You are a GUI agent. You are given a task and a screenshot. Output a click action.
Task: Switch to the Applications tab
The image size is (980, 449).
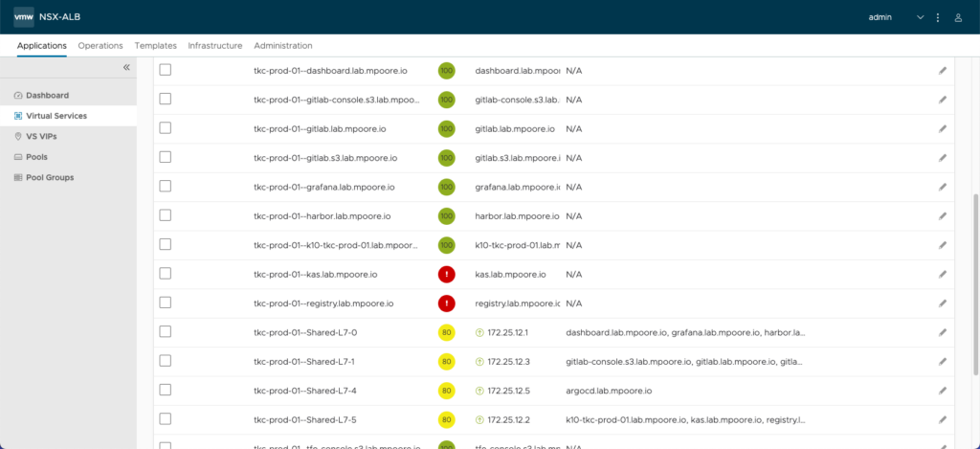pos(42,46)
